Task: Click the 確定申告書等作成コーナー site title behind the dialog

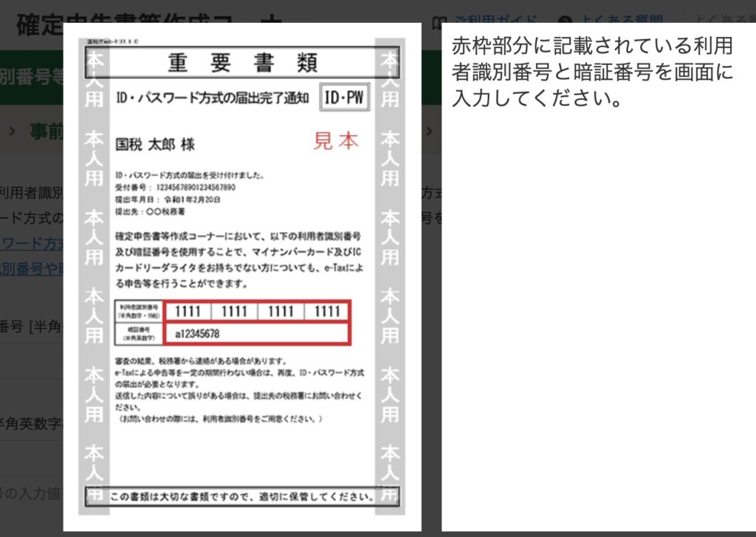Action: pyautogui.click(x=148, y=24)
